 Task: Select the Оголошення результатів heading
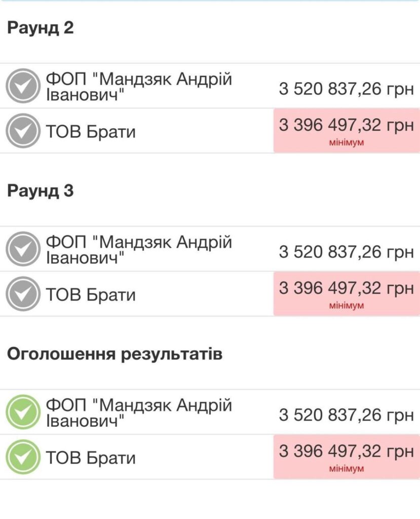[x=114, y=354]
